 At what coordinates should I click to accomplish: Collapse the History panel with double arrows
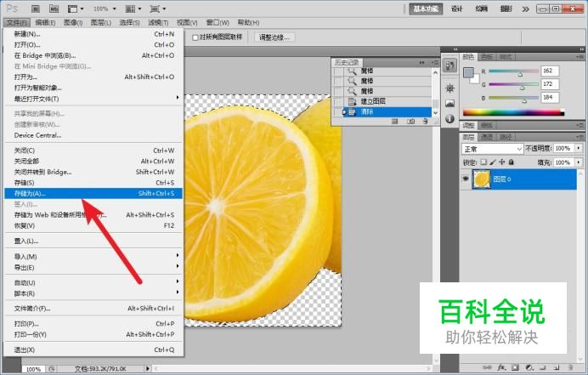(421, 62)
